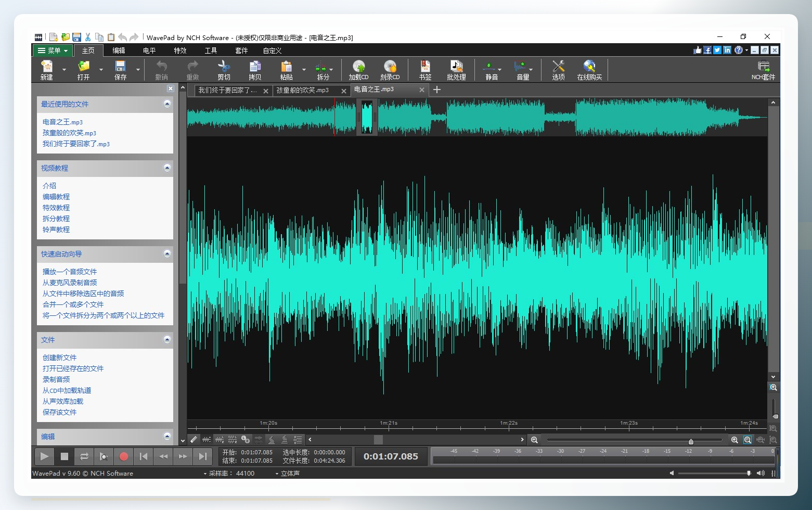Screen dimensions: 812x510
Task: Toggle the zoom-to-selection magnifier button
Action: (747, 440)
